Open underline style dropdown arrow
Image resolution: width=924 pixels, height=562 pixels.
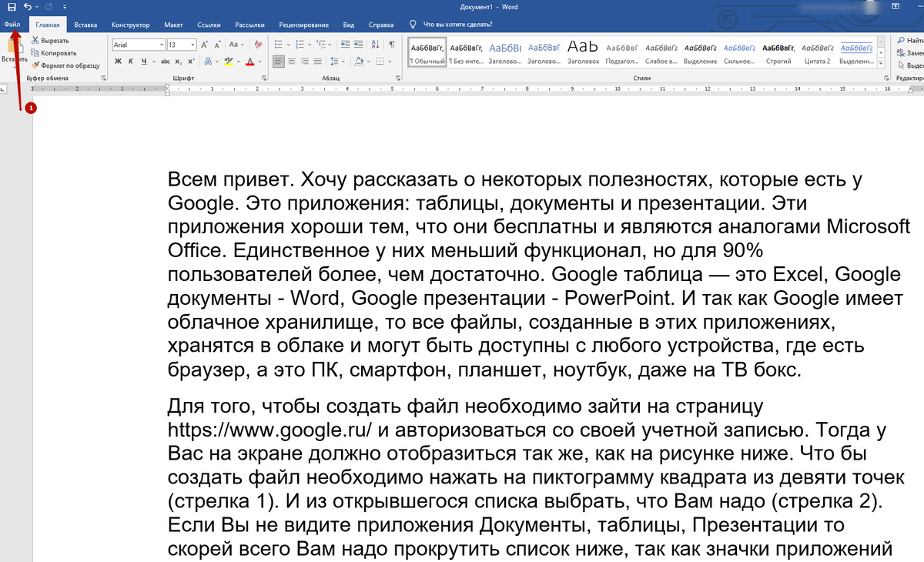(x=154, y=62)
